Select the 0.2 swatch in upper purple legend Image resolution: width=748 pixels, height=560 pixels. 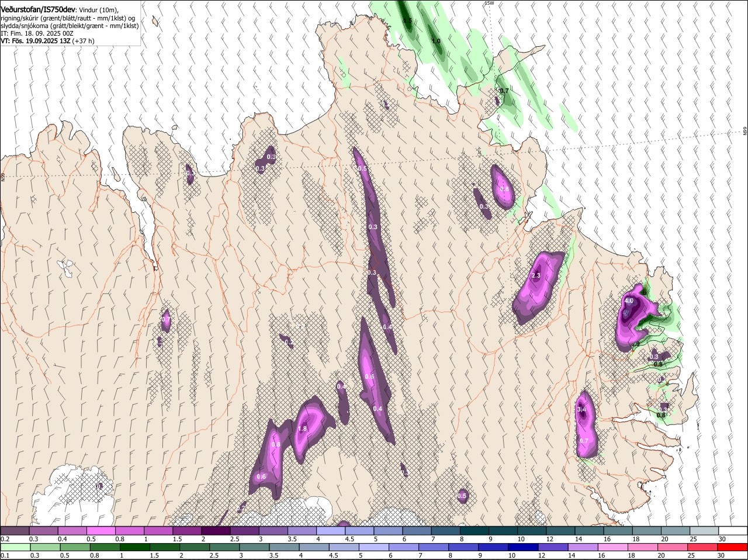point(15,530)
